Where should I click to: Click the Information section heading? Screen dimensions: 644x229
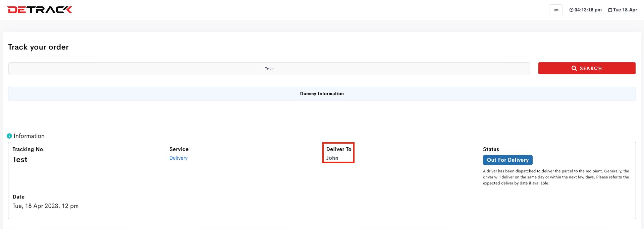pyautogui.click(x=29, y=136)
